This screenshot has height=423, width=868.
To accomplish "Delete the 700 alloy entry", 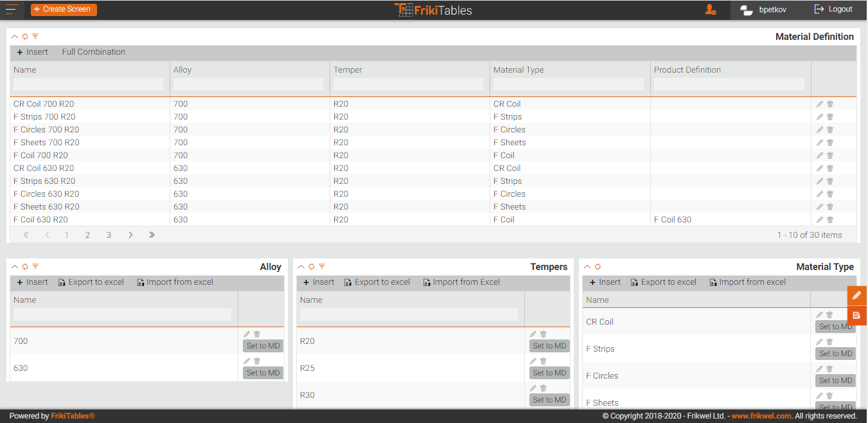I will [257, 334].
